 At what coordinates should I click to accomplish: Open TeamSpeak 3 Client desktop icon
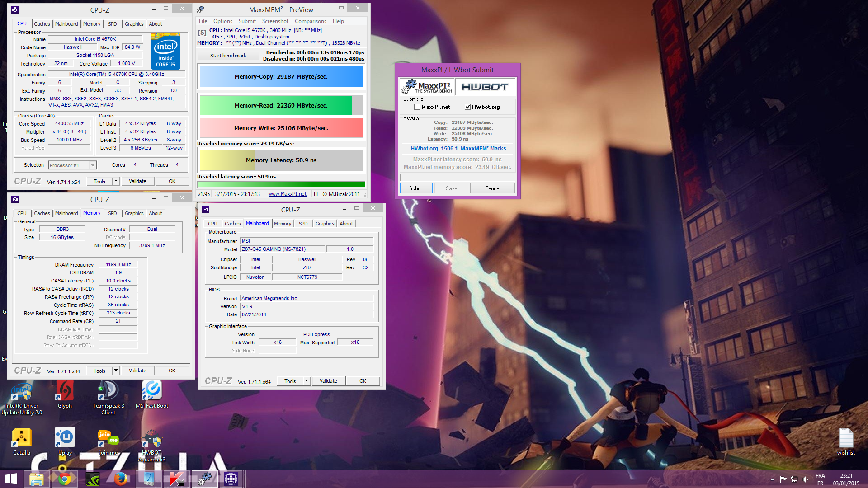point(108,398)
